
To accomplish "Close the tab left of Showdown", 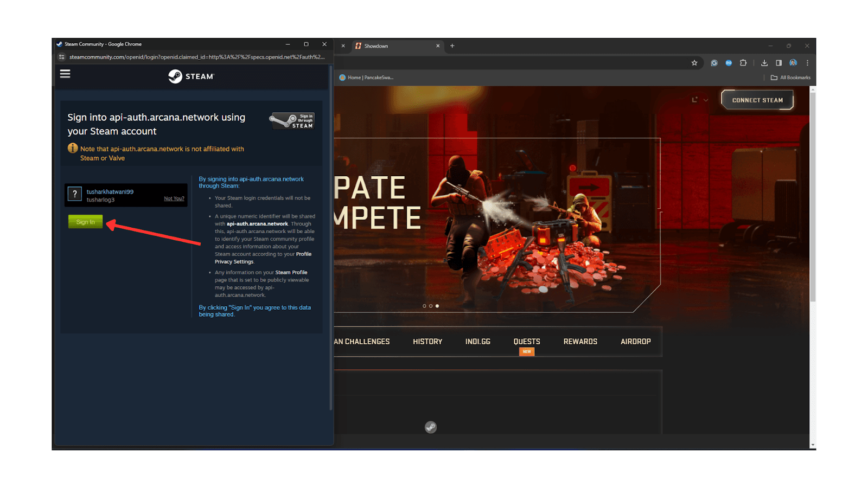I will (343, 46).
